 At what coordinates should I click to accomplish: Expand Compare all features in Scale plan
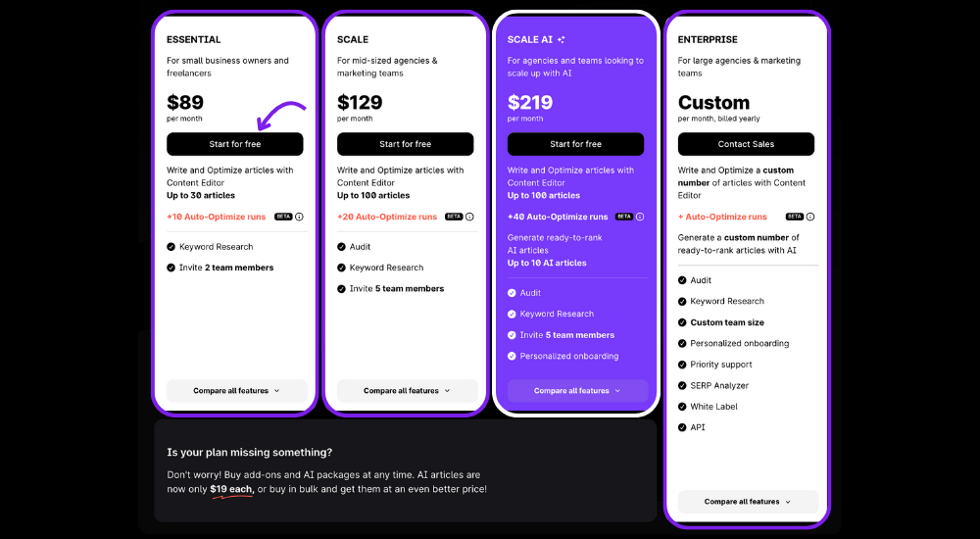pos(407,391)
